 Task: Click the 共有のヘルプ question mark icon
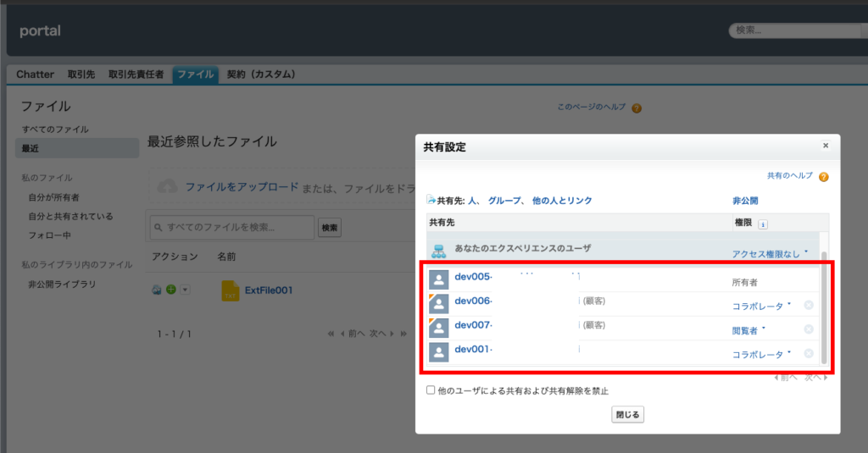tap(823, 177)
